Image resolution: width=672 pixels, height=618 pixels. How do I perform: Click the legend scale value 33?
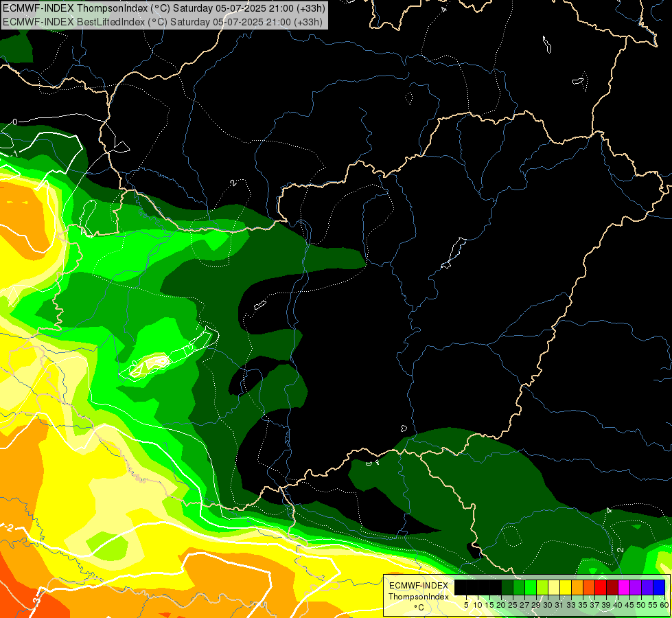coord(571,605)
